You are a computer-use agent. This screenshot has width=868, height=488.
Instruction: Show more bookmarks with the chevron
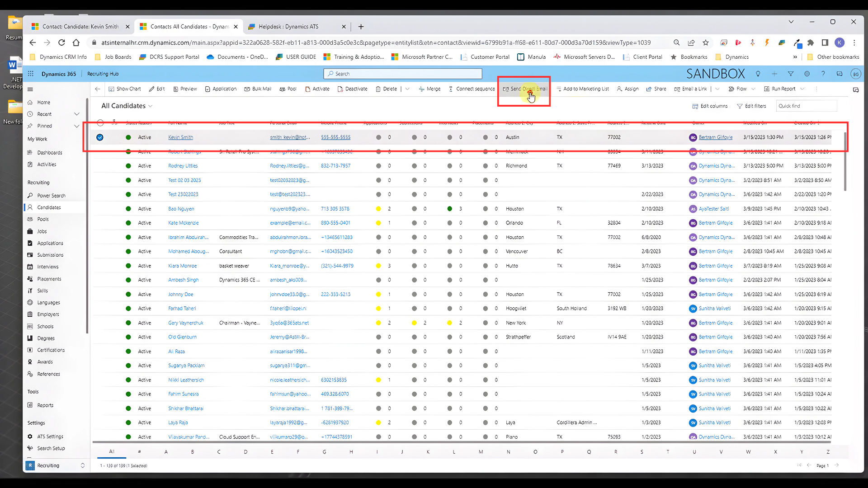(x=795, y=57)
